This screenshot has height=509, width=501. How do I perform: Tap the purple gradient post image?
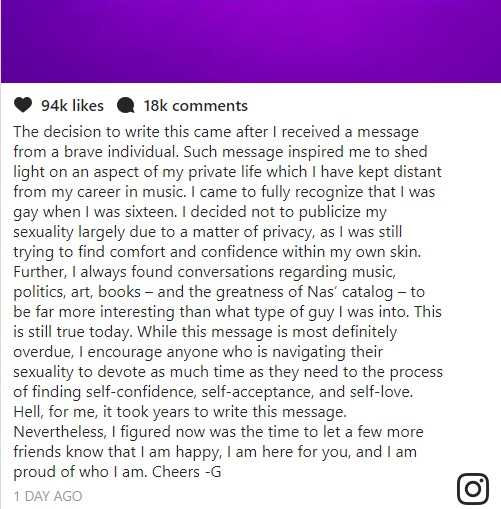(x=251, y=41)
